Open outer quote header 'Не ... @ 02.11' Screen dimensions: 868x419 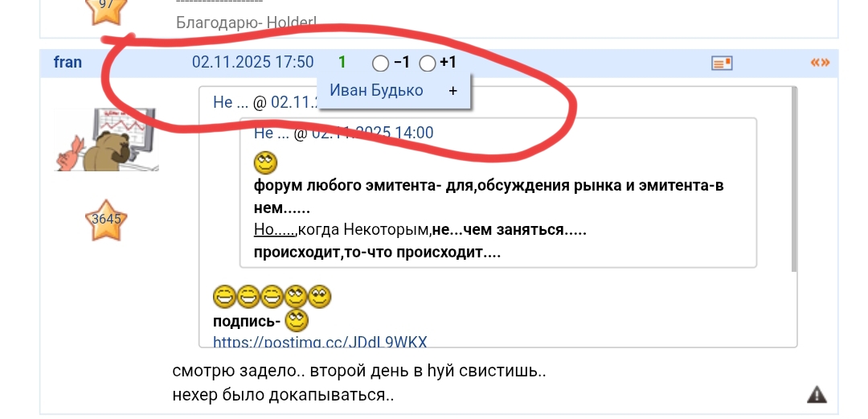pyautogui.click(x=266, y=102)
